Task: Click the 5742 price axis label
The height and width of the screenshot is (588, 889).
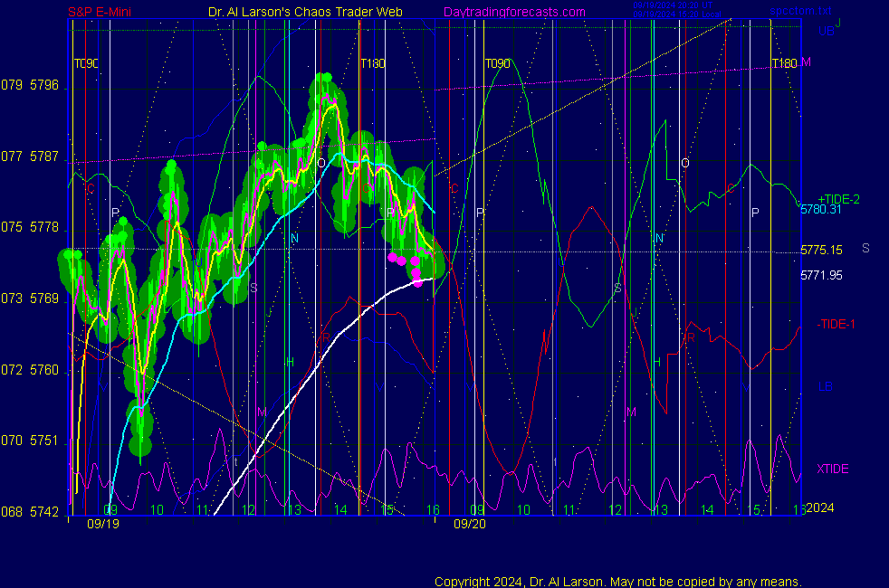Action: click(43, 512)
